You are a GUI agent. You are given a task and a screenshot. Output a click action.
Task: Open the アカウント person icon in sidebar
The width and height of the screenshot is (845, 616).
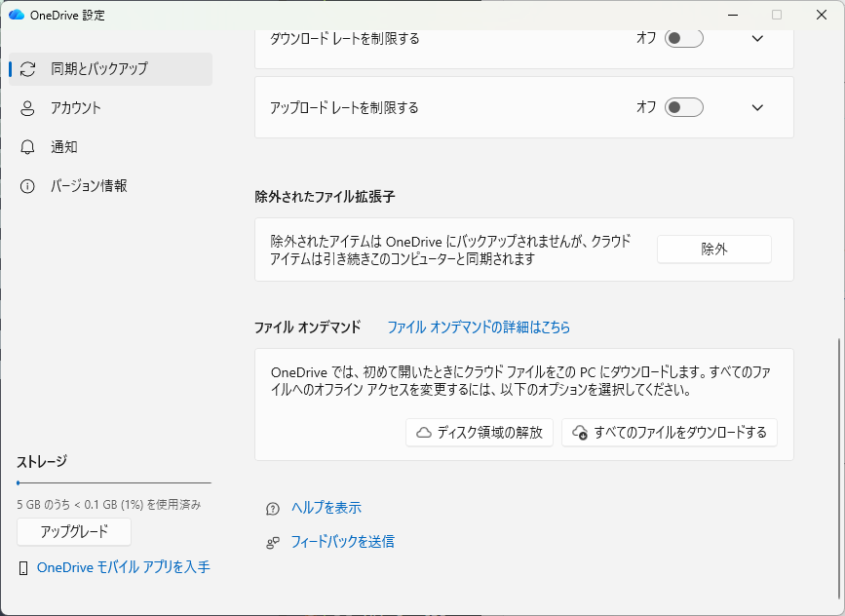tap(27, 108)
